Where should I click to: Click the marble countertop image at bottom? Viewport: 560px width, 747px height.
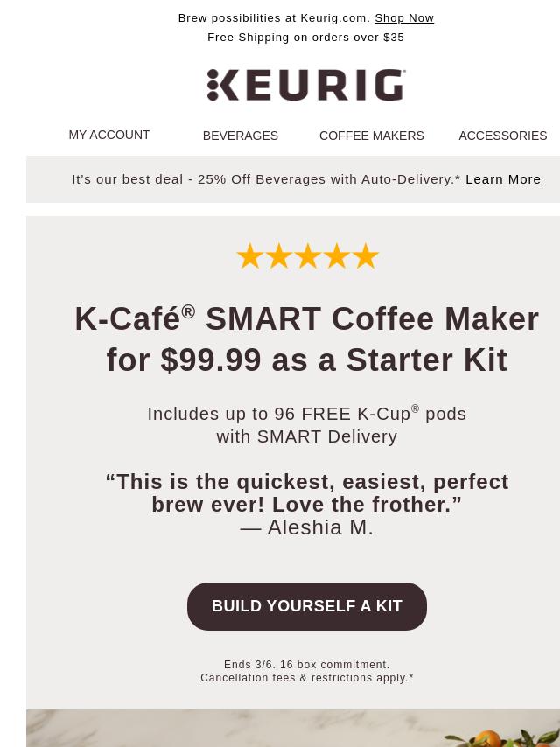click(x=293, y=728)
